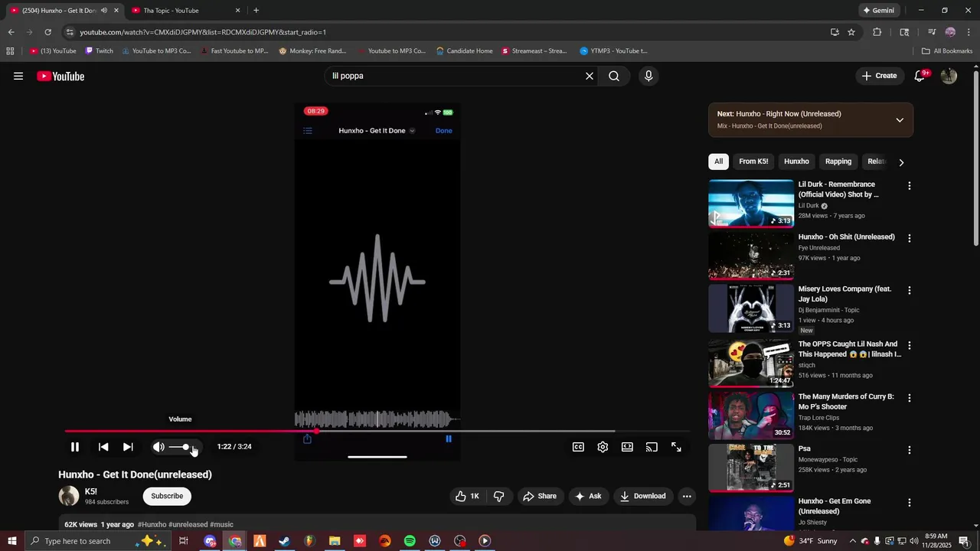Toggle closed captions
This screenshot has height=551, width=980.
[578, 447]
